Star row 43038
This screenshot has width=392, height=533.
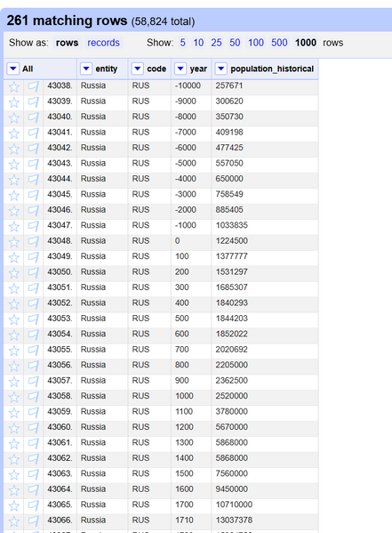click(14, 86)
